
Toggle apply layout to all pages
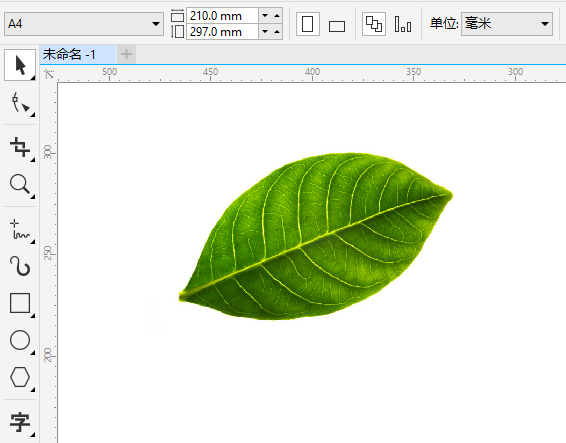click(x=374, y=24)
